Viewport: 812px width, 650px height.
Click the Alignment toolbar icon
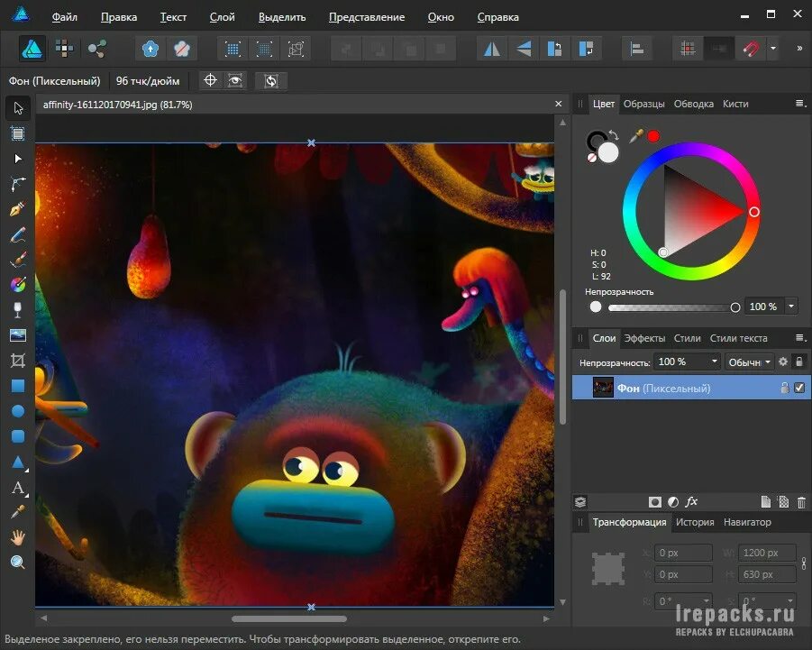click(636, 50)
